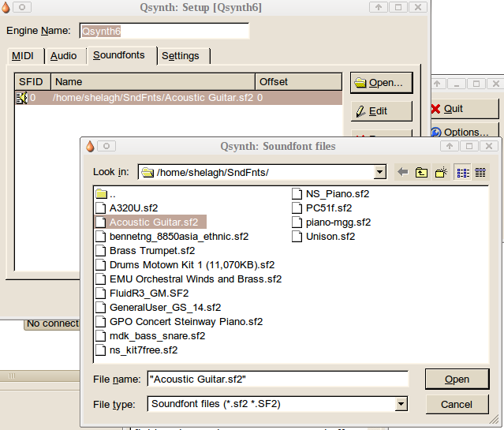Expand the File type dropdown

(x=401, y=404)
